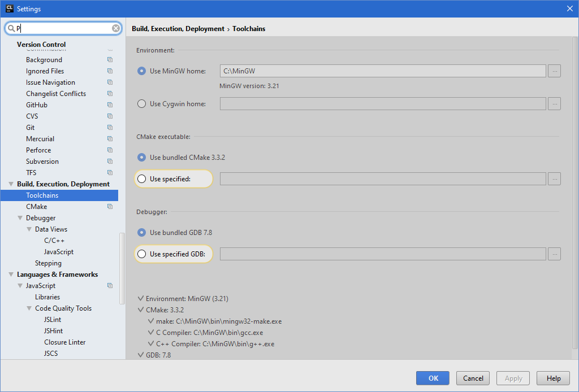
Task: Click the settings tree vertical scrollbar
Action: coord(122,268)
